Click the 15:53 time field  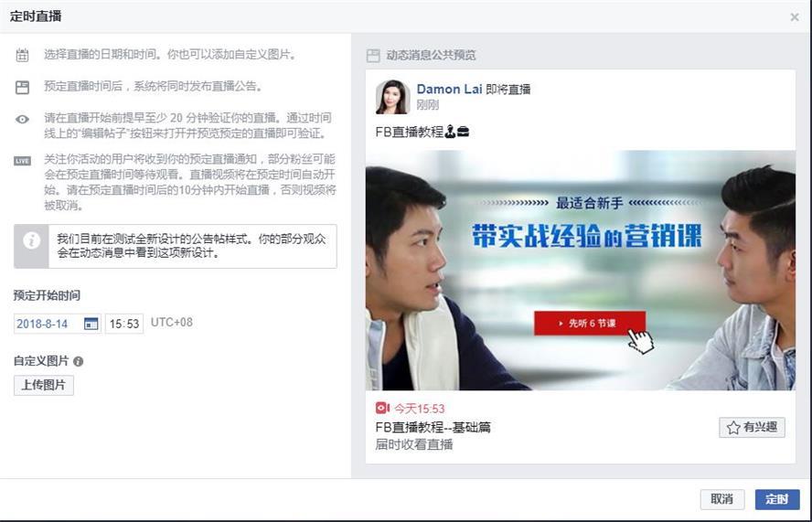click(124, 324)
